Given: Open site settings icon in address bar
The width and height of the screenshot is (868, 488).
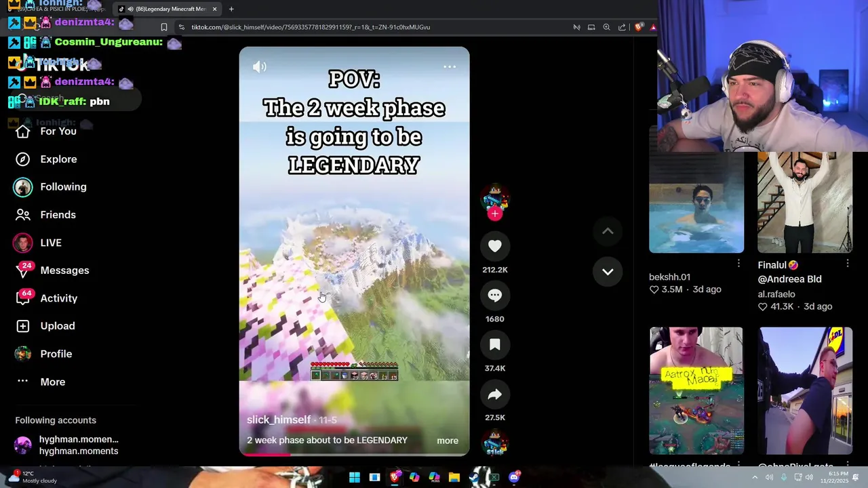Looking at the screenshot, I should pos(181,27).
